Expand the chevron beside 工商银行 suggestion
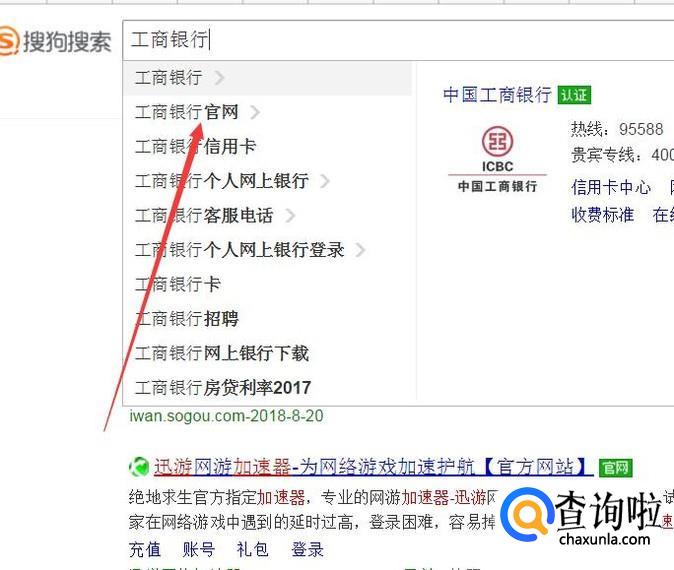674x570 pixels. (x=219, y=78)
